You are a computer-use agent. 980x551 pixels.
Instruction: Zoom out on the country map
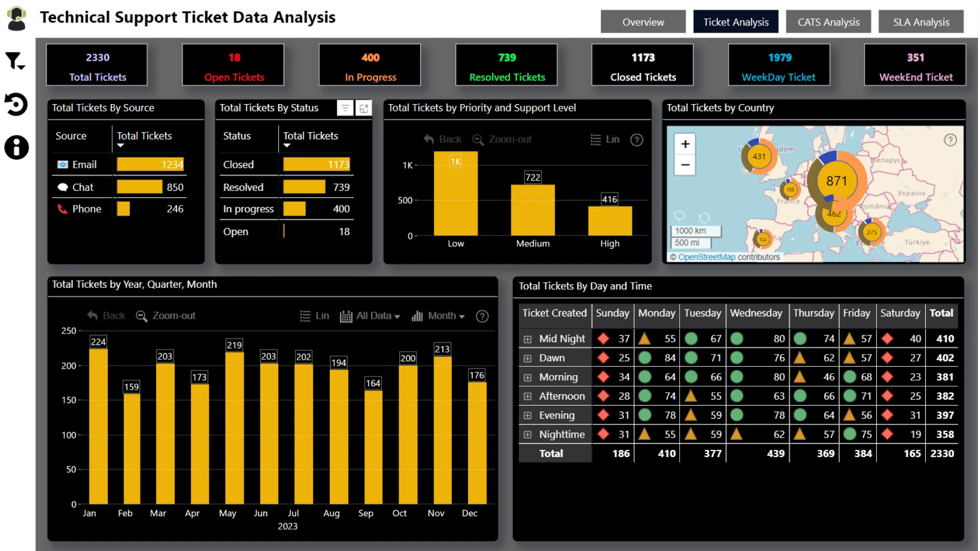pyautogui.click(x=685, y=165)
